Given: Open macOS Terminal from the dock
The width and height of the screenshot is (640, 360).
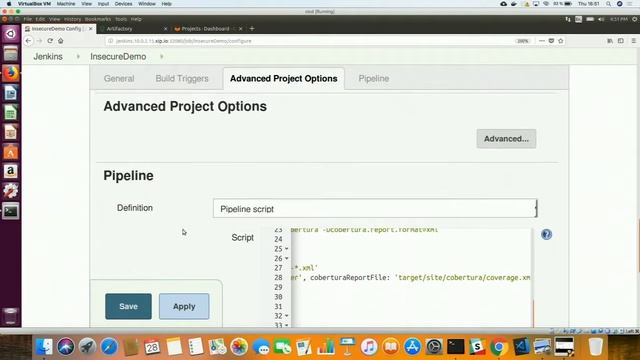Looking at the screenshot, I should pos(456,347).
